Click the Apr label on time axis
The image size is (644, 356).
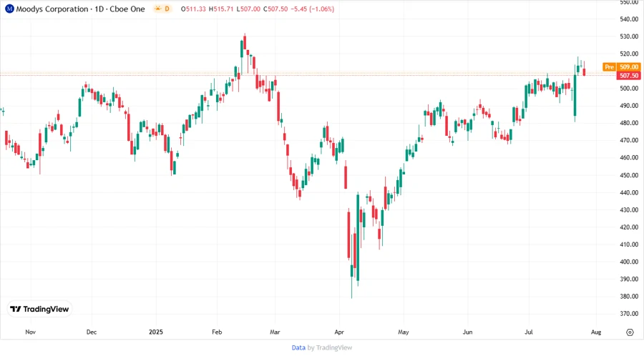[x=339, y=332]
